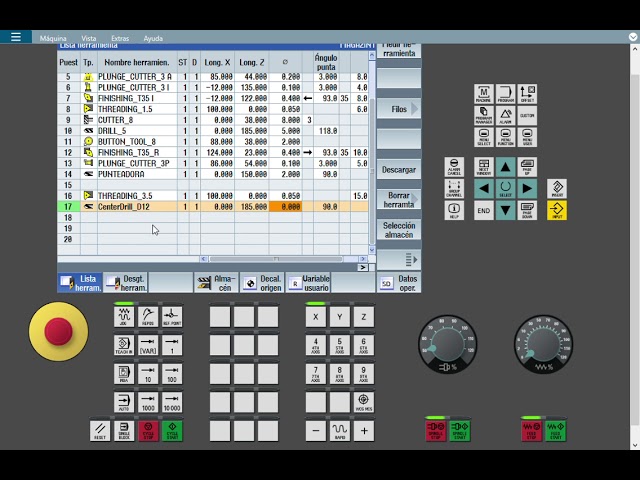Click the PROGRAM MANAGER key
This screenshot has height=480, width=640.
click(484, 115)
